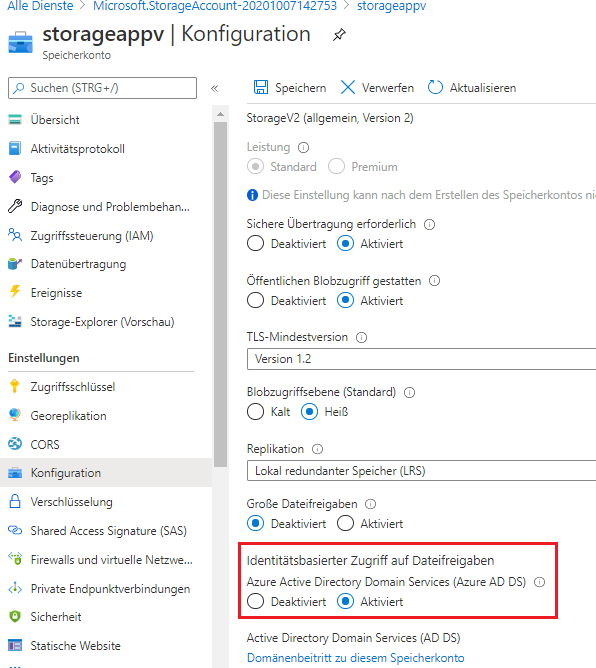
Task: Open Georeplikation in the settings menu
Action: click(x=68, y=415)
